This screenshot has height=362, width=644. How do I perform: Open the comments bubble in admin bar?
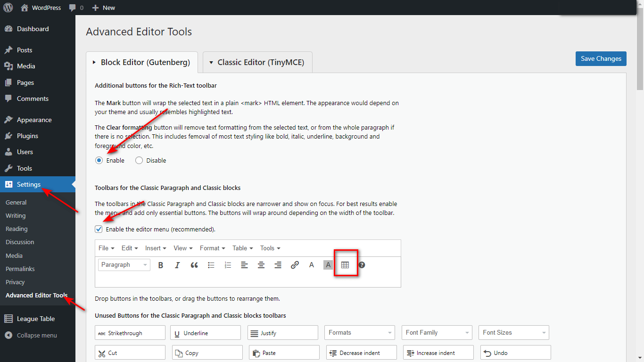tap(76, 8)
